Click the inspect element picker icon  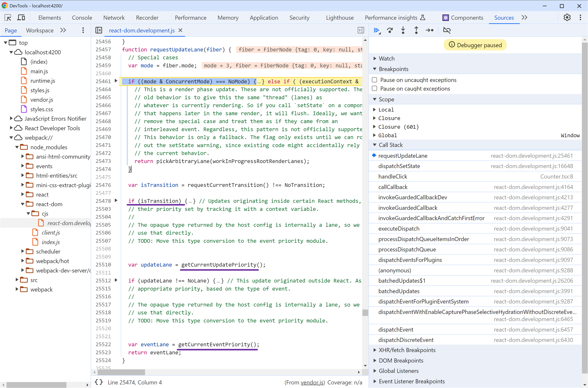(8, 18)
